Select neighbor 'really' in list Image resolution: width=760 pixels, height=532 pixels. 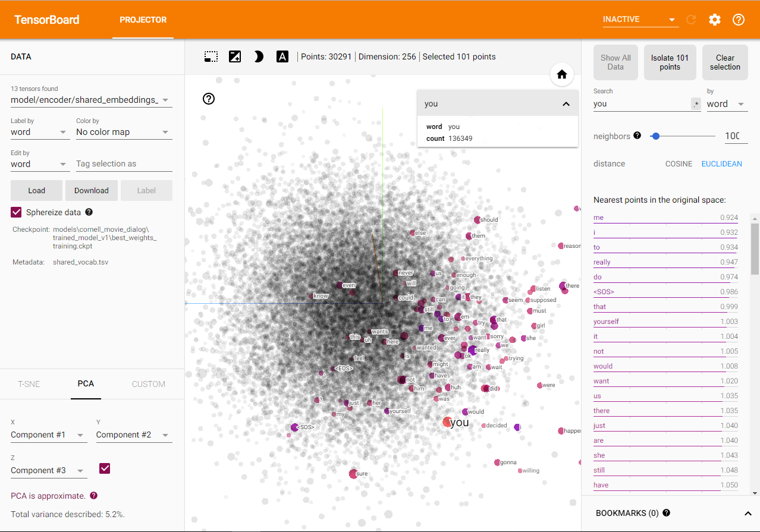click(665, 263)
